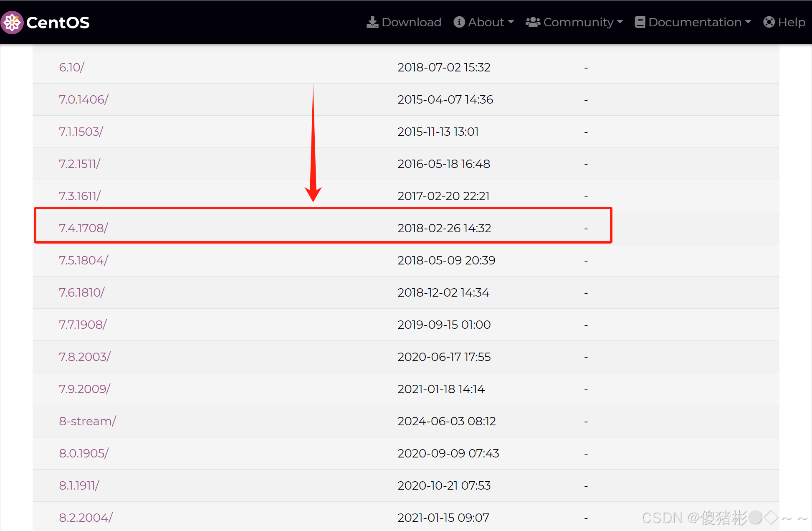Screen dimensions: 812x531
Task: Go to the 8-stream/ folder
Action: click(x=87, y=421)
